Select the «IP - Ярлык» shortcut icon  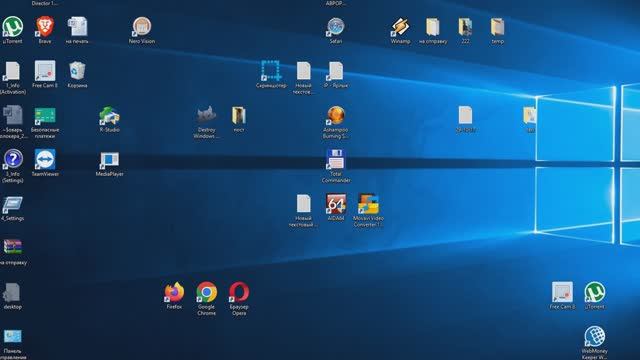pos(336,71)
